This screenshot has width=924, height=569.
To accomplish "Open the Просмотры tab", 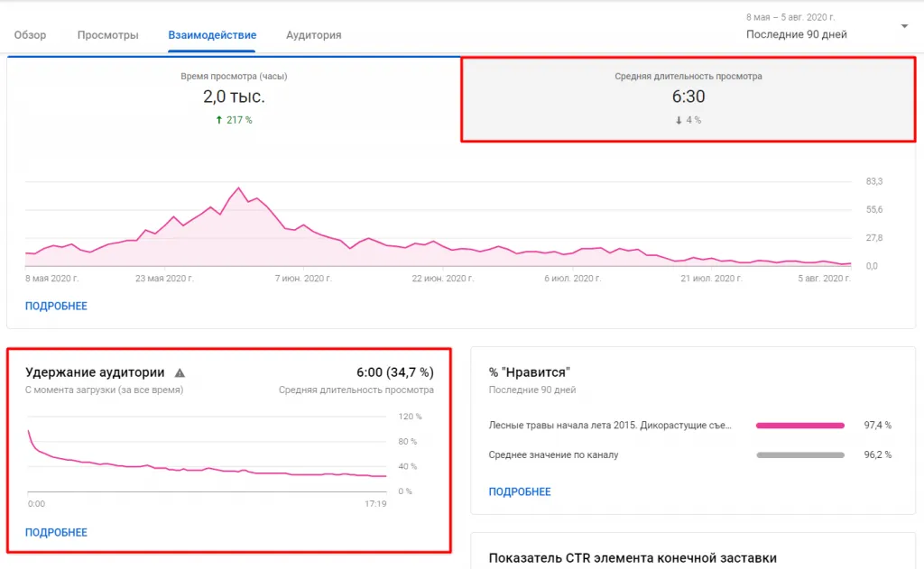I will point(108,35).
